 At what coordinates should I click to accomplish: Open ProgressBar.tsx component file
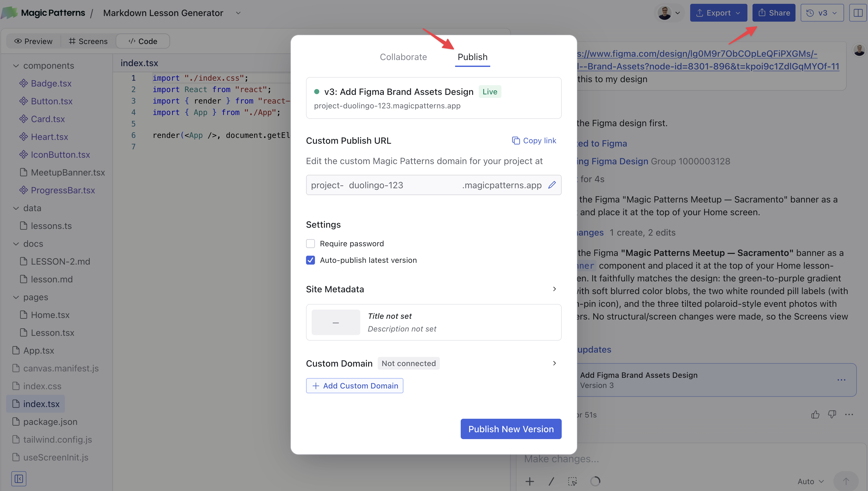click(63, 190)
